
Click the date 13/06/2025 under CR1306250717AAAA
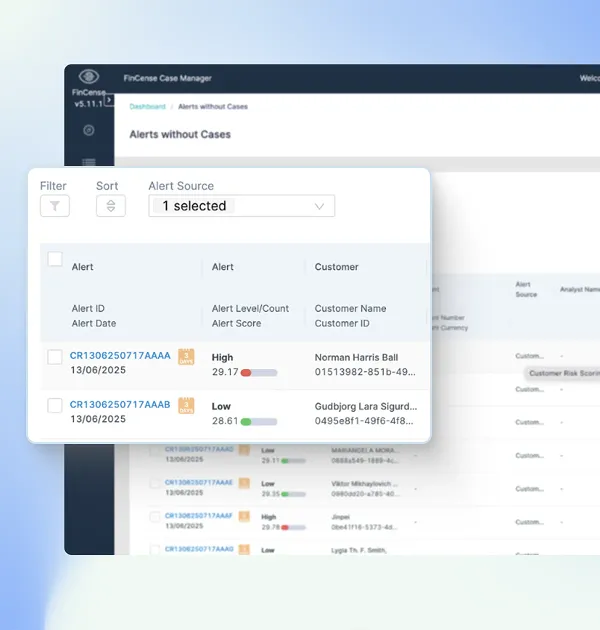[98, 370]
